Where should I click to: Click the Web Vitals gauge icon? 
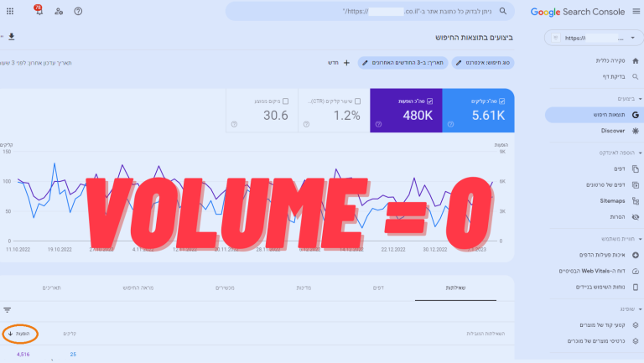(636, 271)
